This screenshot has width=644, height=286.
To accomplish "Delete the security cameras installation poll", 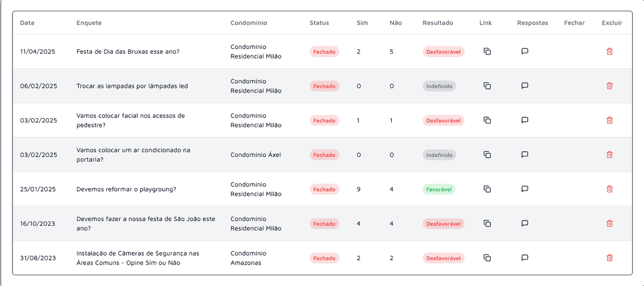I will [609, 257].
